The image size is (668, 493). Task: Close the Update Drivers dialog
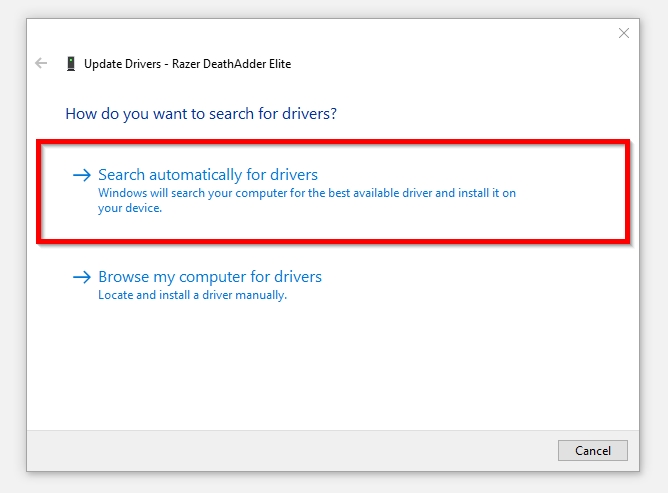pyautogui.click(x=624, y=33)
